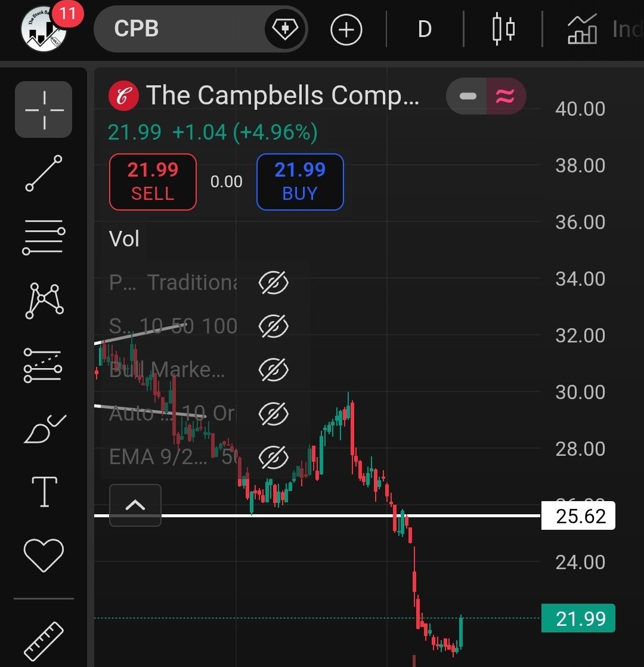Toggle the pink approximate-equal wave icon
Viewport: 644px width, 667px height.
(x=506, y=96)
